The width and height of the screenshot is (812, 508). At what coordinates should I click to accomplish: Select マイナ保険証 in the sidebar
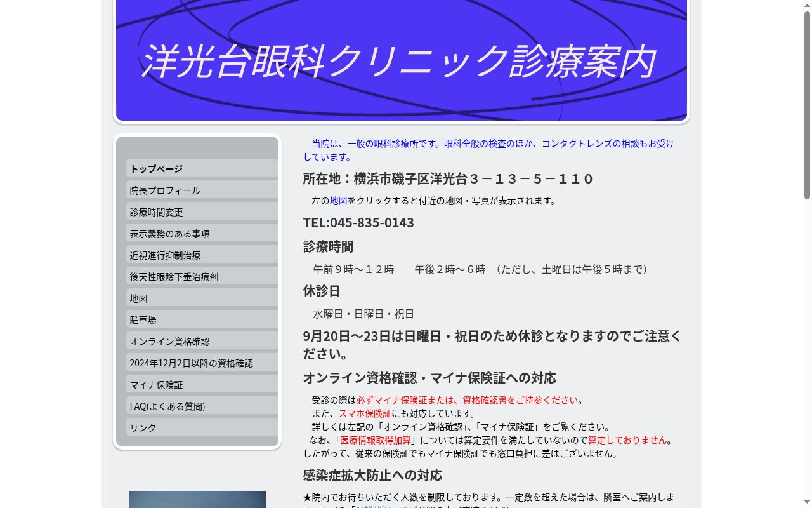click(x=202, y=384)
